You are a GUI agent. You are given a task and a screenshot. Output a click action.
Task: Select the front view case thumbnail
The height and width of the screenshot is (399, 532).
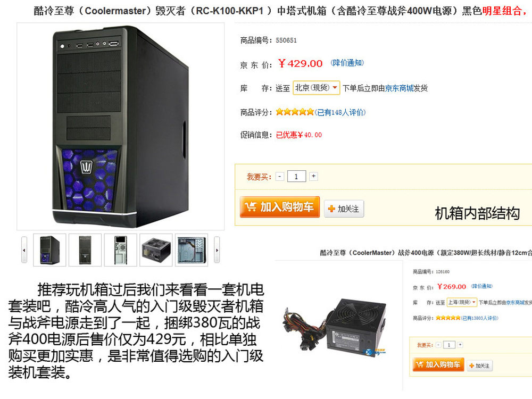pyautogui.click(x=85, y=250)
